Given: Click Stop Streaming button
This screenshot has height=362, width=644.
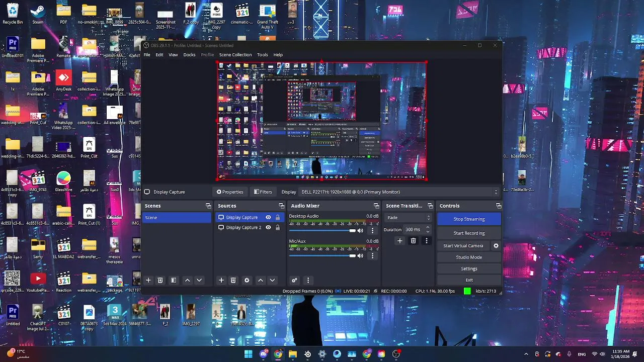Looking at the screenshot, I should (469, 219).
